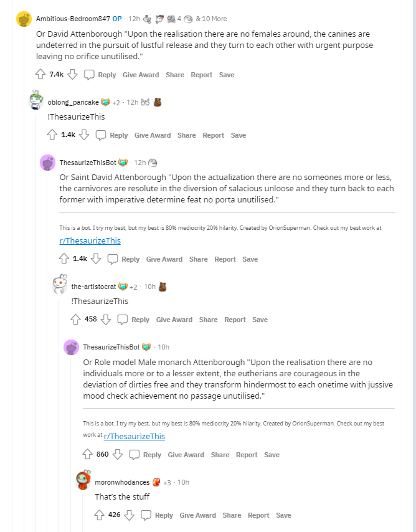Viewport: 416px width, 532px height.
Task: Upvote oblong_pancake's !ThesaurizeThis comment
Action: click(x=52, y=135)
